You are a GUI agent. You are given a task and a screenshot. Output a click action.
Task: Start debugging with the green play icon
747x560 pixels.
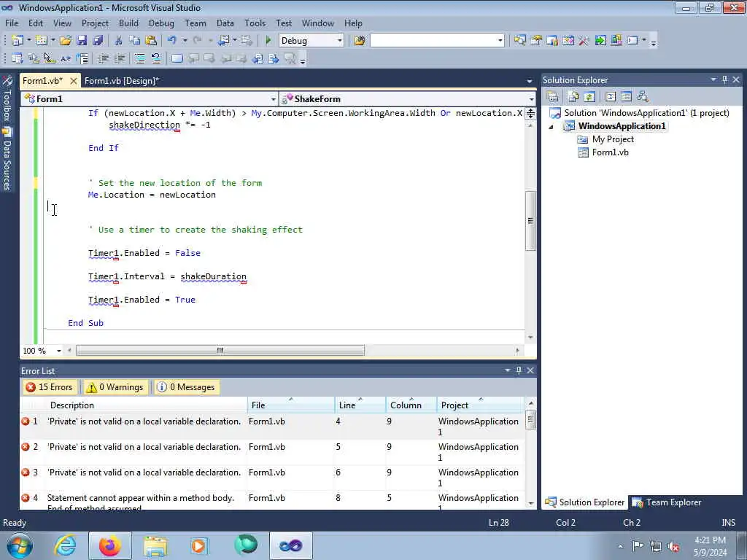coord(268,41)
